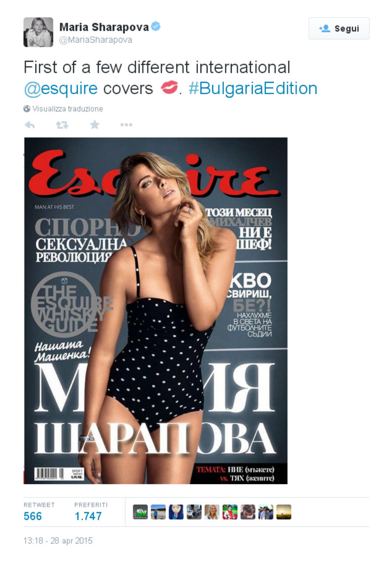Click the Maria Sharapova display name
The image size is (392, 564).
[x=104, y=27]
